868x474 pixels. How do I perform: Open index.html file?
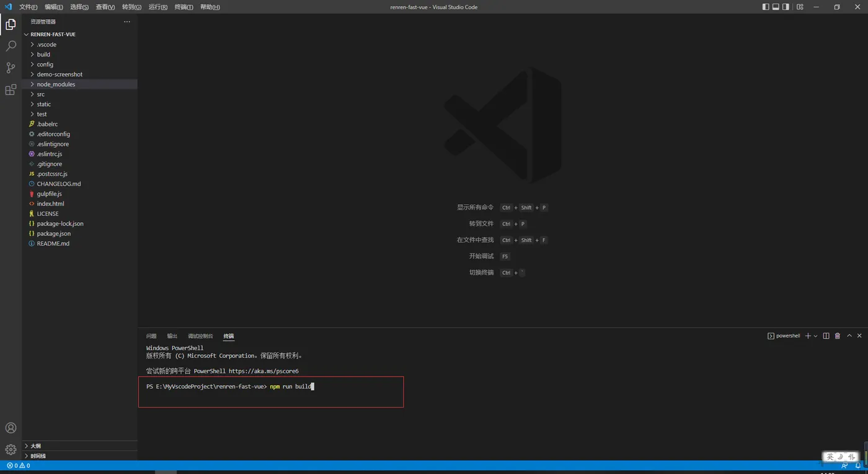[79, 203]
